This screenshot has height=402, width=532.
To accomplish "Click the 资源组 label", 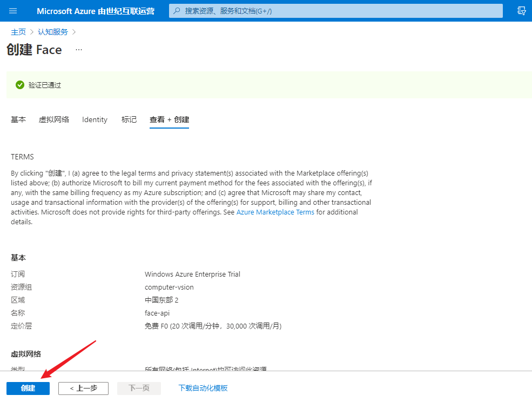I will [x=22, y=287].
